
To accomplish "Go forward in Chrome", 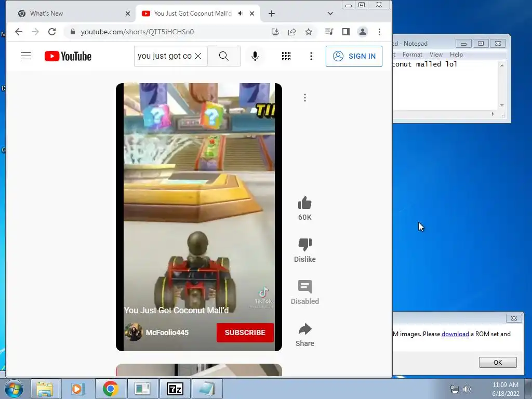I will 35,32.
